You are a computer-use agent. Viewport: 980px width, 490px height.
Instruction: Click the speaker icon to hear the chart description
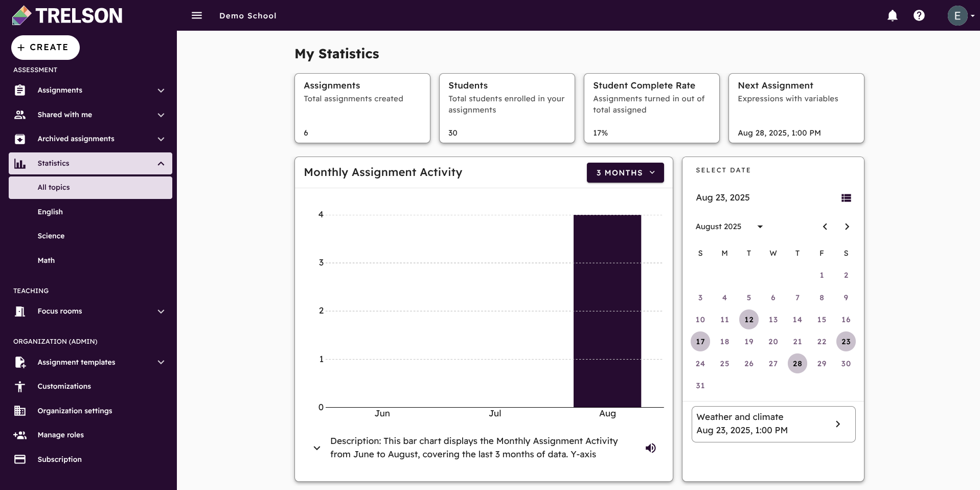651,448
